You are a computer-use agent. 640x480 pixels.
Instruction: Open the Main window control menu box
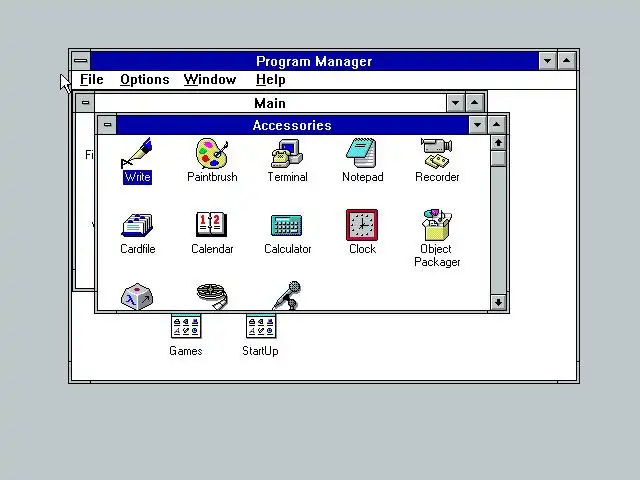[x=85, y=102]
